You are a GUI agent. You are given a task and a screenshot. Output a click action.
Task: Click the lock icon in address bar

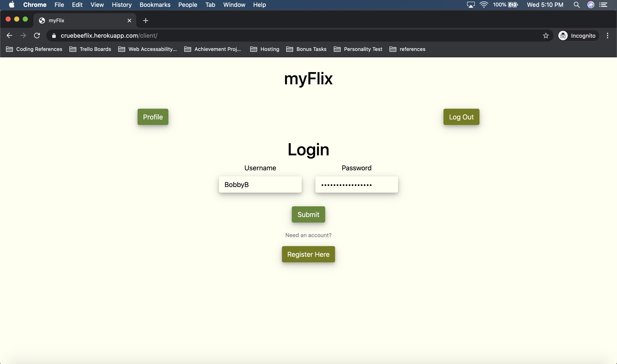(54, 36)
